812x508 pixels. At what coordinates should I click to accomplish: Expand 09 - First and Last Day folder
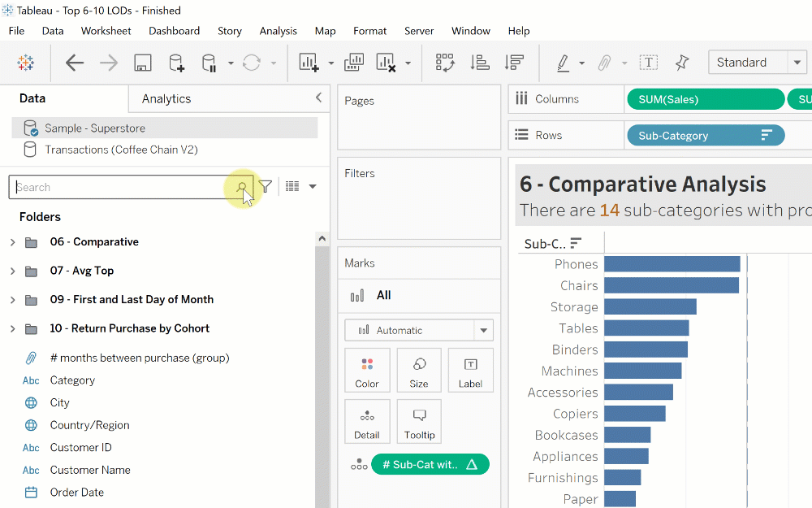tap(13, 300)
